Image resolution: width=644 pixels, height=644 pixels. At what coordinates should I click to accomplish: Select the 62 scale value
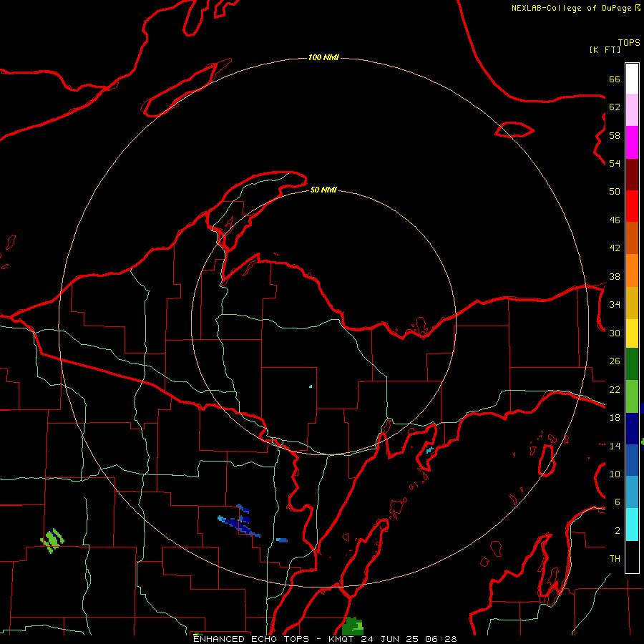click(615, 107)
